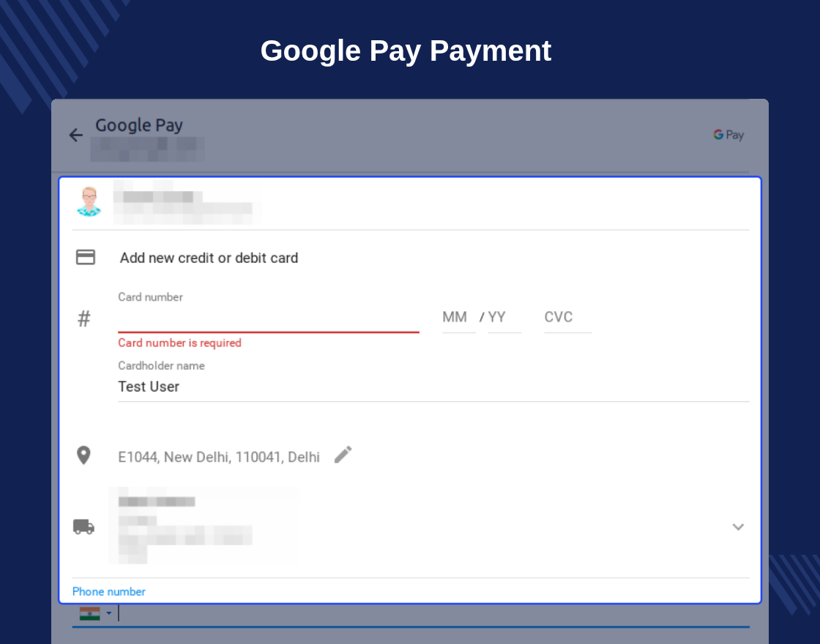Viewport: 820px width, 644px height.
Task: Click address 'E1044, New Delhi, 110041, Delhi'
Action: click(x=219, y=457)
